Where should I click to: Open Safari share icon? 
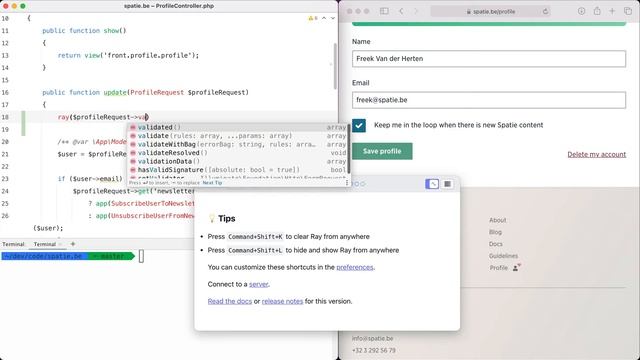tap(597, 11)
